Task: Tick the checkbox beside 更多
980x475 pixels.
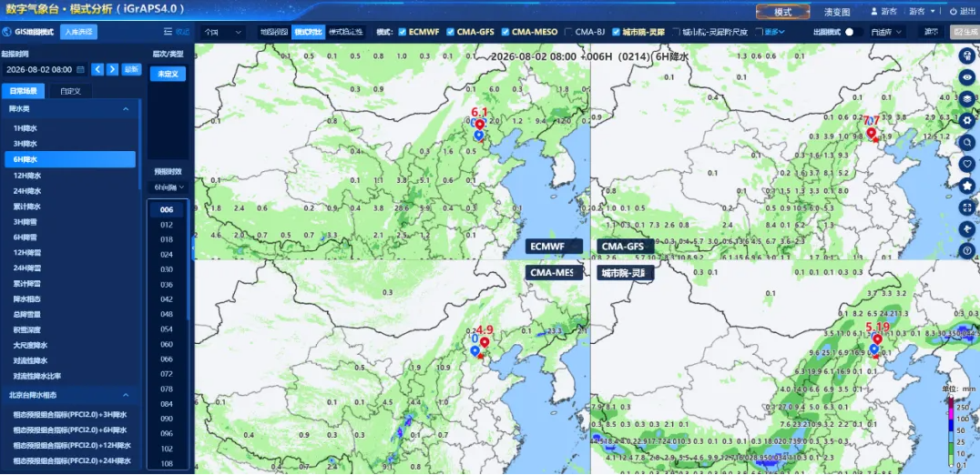Action: (x=759, y=32)
